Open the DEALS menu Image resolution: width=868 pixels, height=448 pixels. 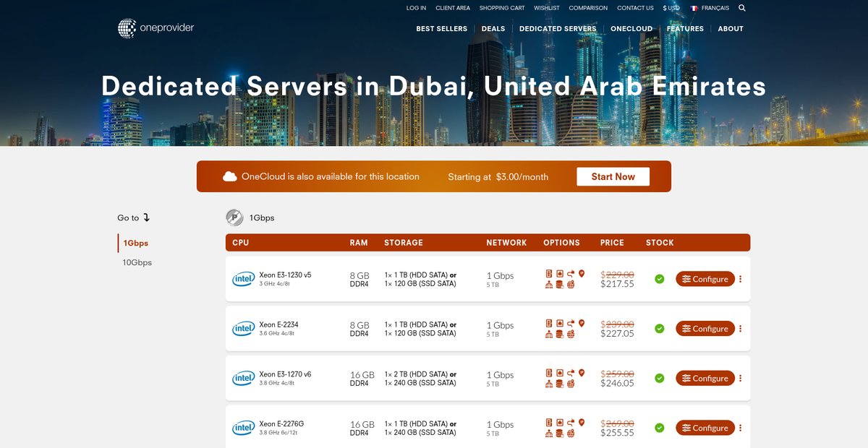coord(493,29)
